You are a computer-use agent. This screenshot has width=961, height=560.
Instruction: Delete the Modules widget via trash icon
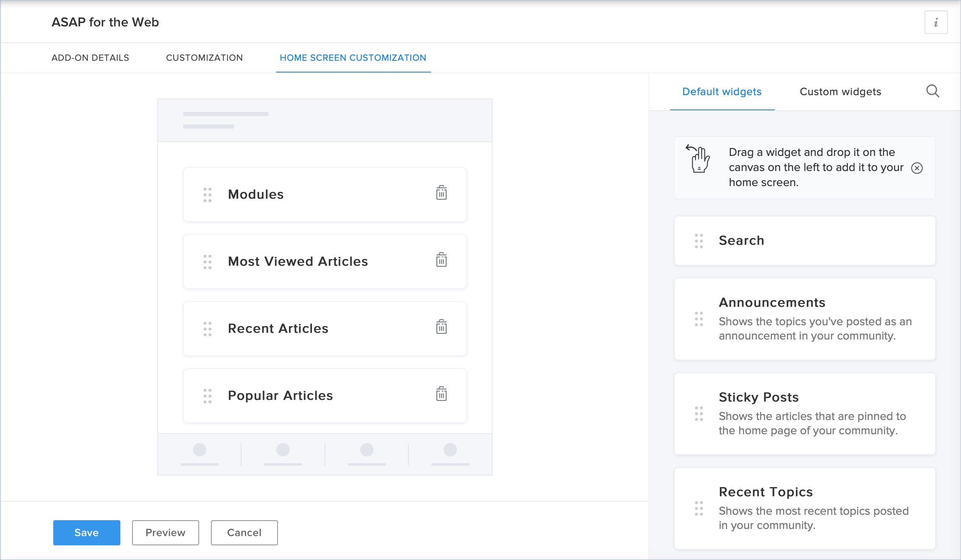click(x=441, y=193)
